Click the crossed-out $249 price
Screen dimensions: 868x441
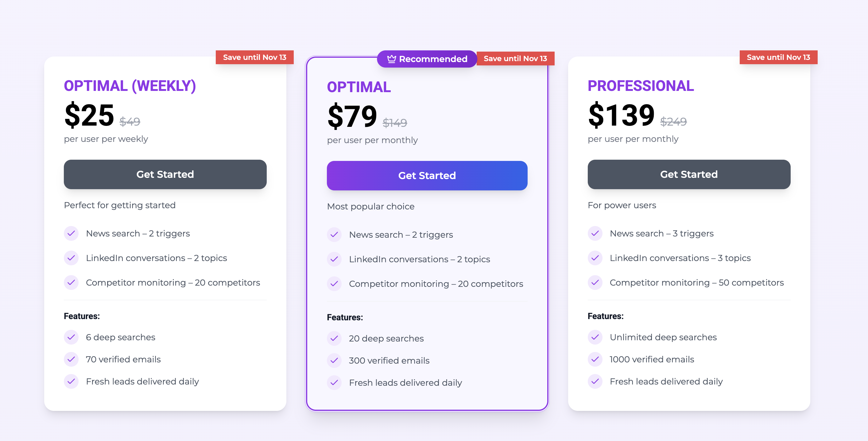(x=673, y=121)
